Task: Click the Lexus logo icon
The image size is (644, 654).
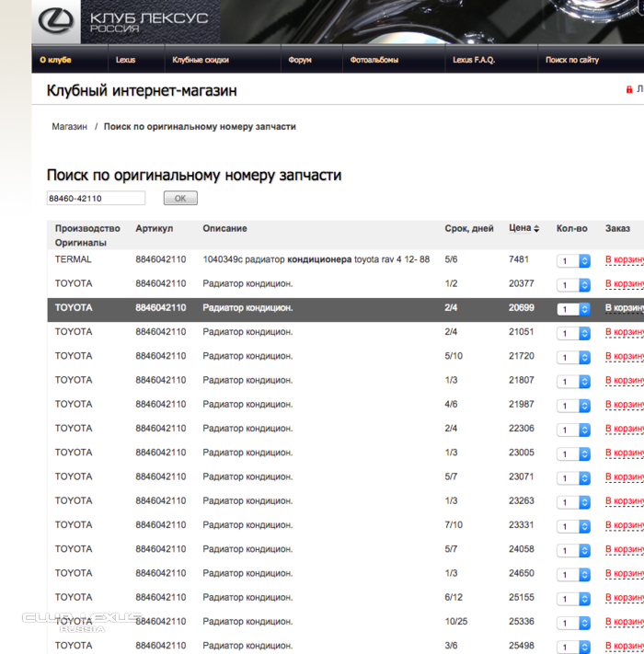Action: tap(56, 21)
